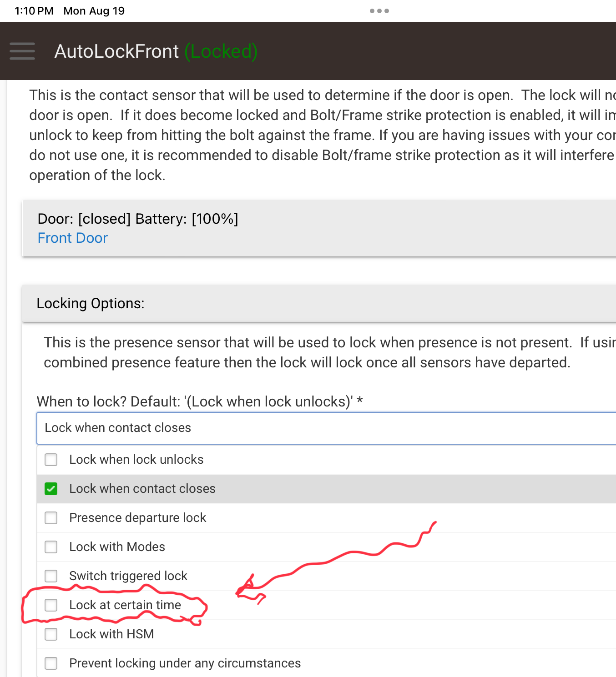Click the green Locked status text

click(221, 51)
